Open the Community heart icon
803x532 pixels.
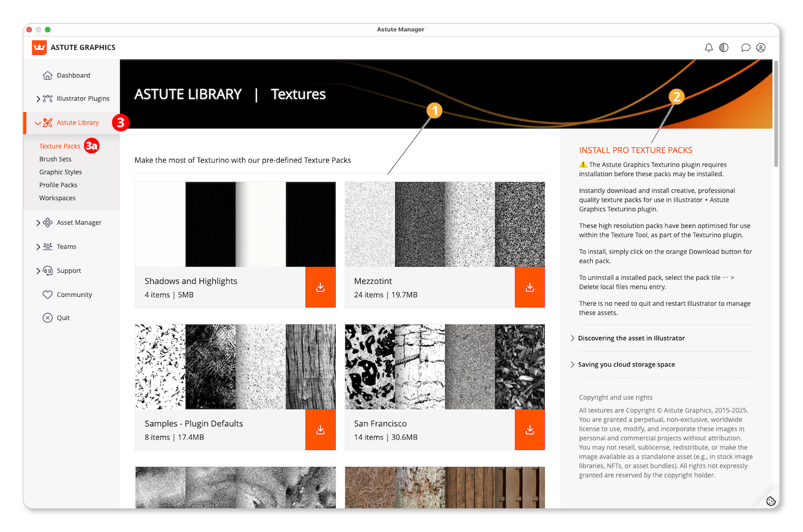point(47,294)
